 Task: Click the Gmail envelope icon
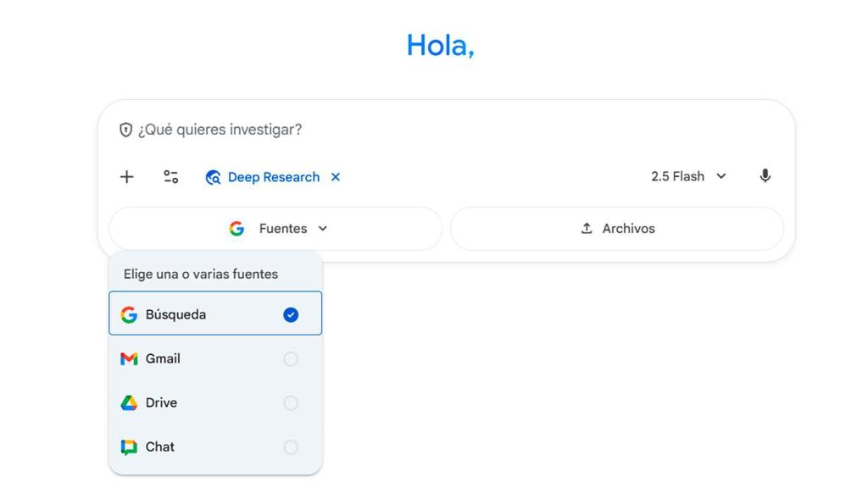[x=129, y=359]
